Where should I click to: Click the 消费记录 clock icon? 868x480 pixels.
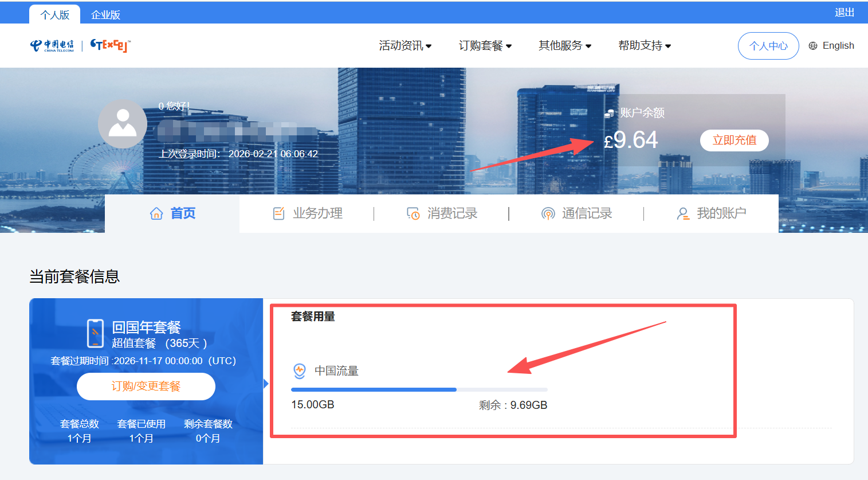coord(413,214)
